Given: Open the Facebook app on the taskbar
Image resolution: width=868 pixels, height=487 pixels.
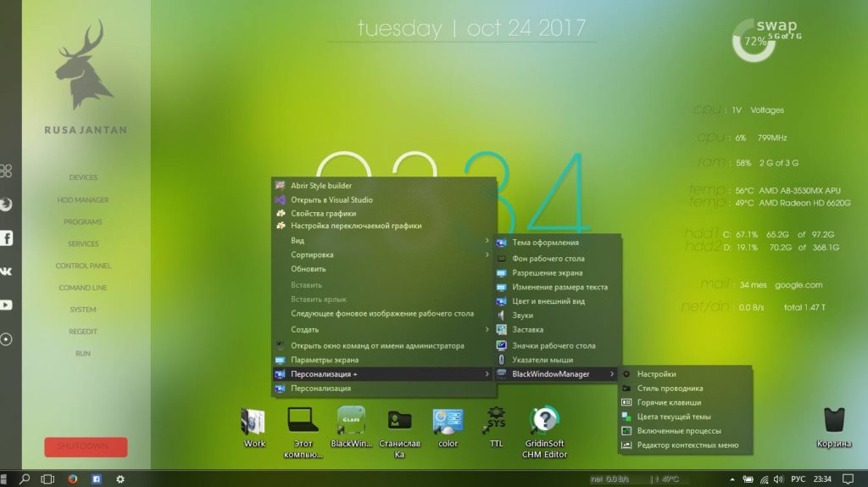Looking at the screenshot, I should (x=97, y=479).
